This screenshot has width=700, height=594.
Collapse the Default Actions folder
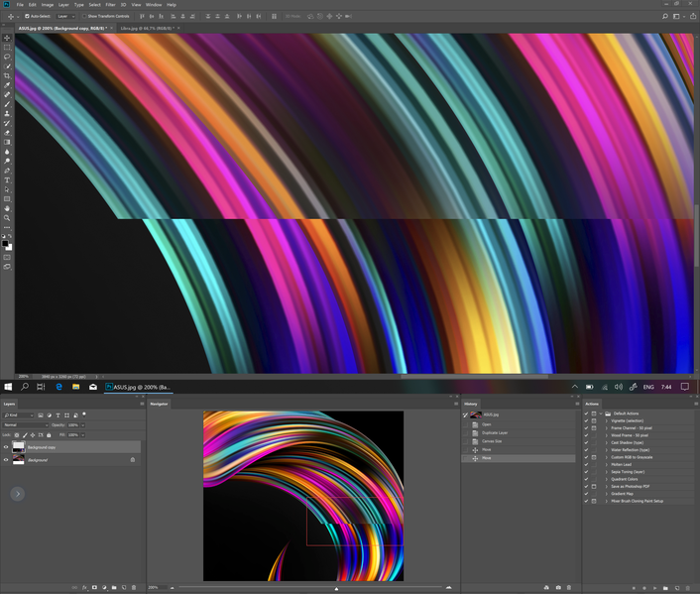601,413
